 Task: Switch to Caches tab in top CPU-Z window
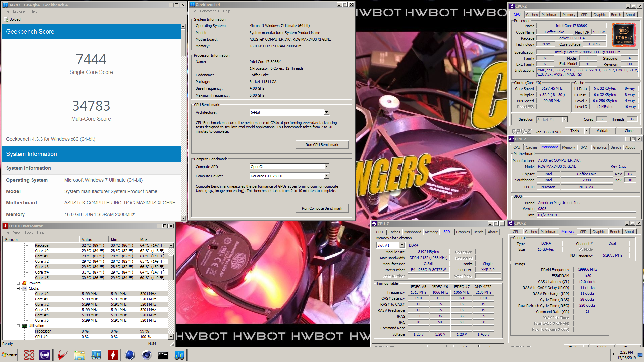coord(532,15)
